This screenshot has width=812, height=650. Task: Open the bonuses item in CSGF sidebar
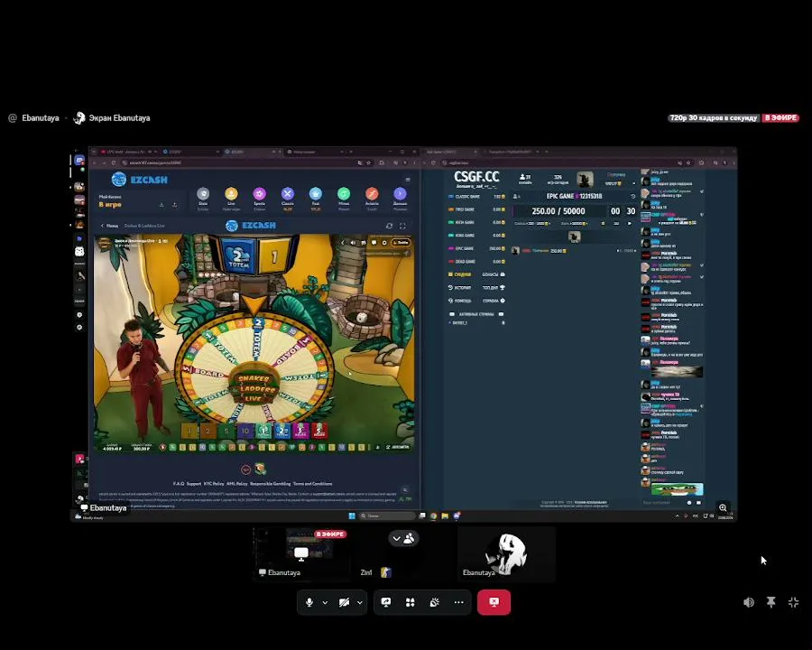click(493, 274)
